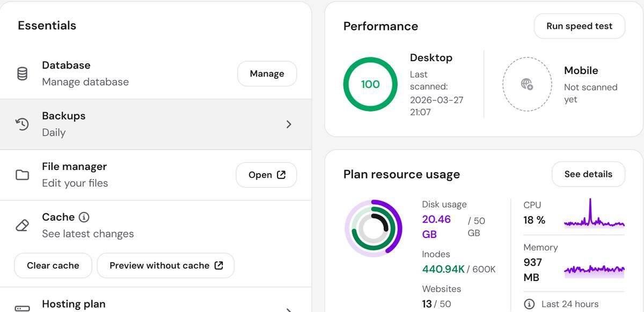Click the Mobile globe scan icon
644x312 pixels.
[527, 84]
